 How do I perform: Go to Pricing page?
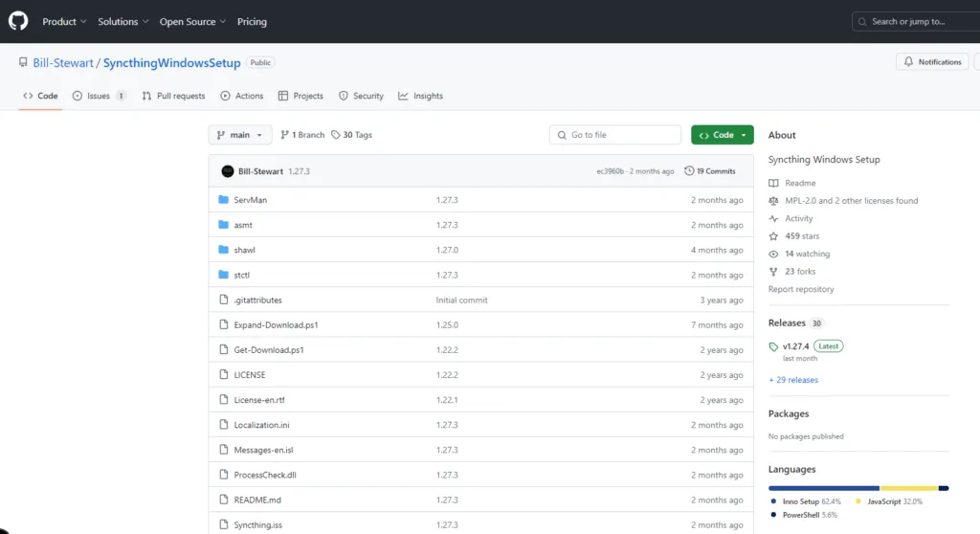click(252, 21)
